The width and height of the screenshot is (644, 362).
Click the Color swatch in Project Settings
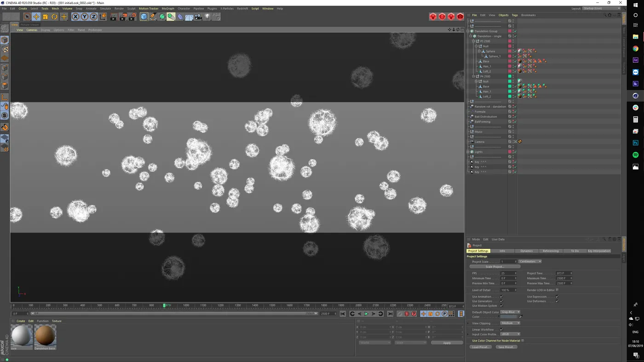508,317
